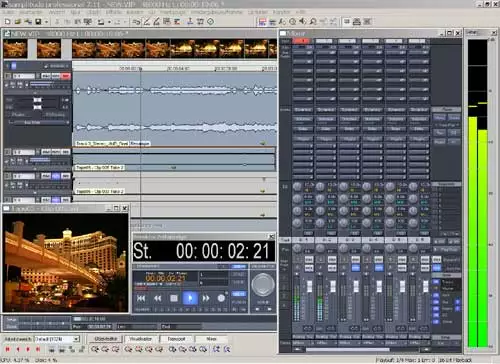The height and width of the screenshot is (364, 500).
Task: Click the red first channel label at the mixer top
Action: pos(301,41)
